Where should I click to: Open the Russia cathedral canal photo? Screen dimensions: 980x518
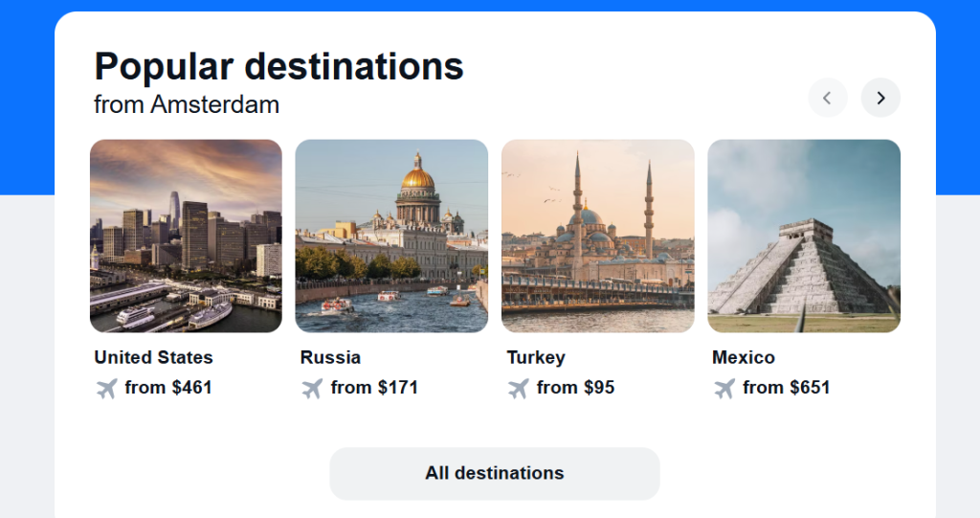coord(391,236)
